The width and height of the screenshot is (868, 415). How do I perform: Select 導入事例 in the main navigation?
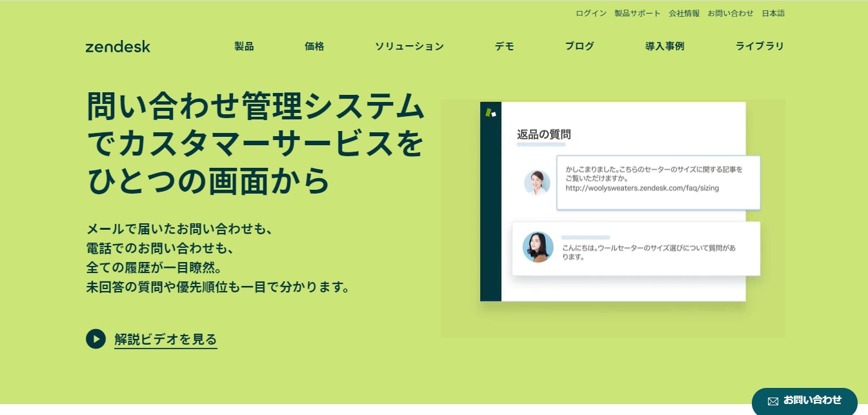664,46
